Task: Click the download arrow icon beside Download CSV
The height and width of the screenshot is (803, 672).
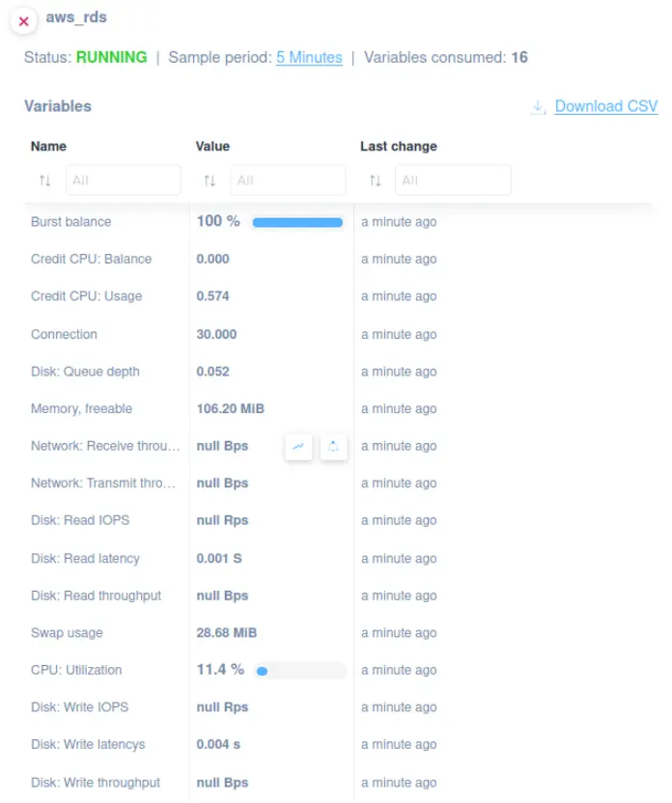Action: (x=538, y=107)
